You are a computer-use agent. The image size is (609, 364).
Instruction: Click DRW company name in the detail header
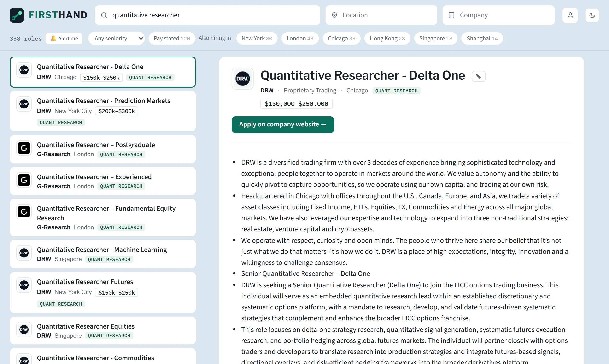(x=267, y=91)
